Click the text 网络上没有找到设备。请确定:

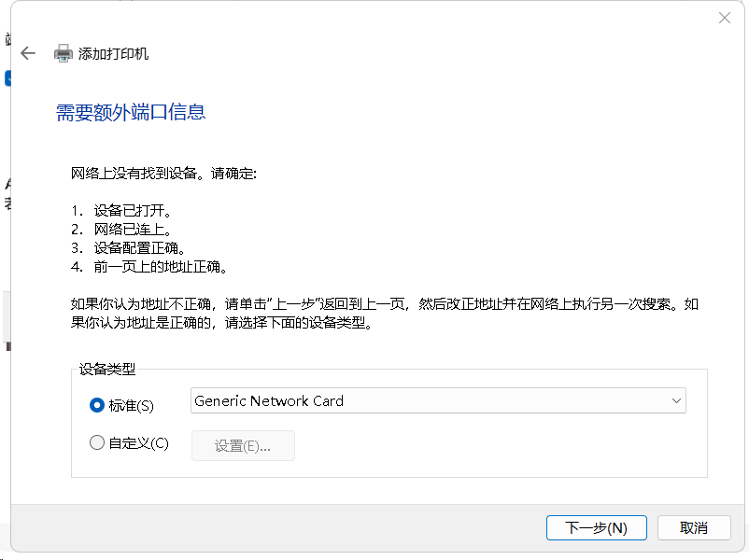163,174
